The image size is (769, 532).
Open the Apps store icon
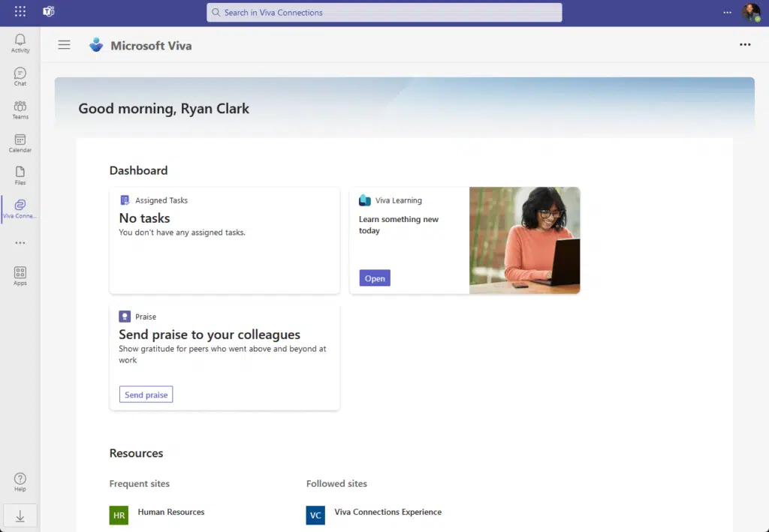tap(20, 276)
